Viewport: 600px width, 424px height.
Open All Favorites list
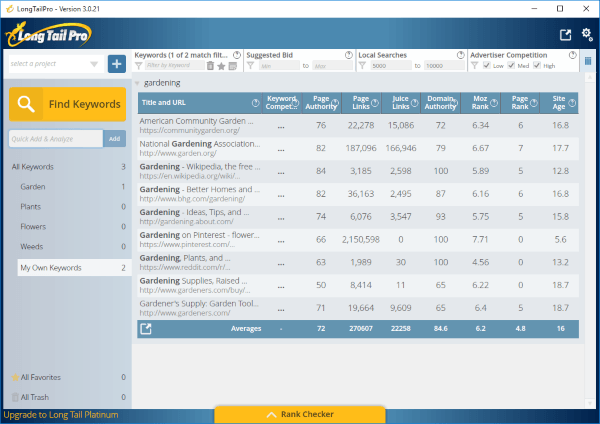(x=68, y=377)
